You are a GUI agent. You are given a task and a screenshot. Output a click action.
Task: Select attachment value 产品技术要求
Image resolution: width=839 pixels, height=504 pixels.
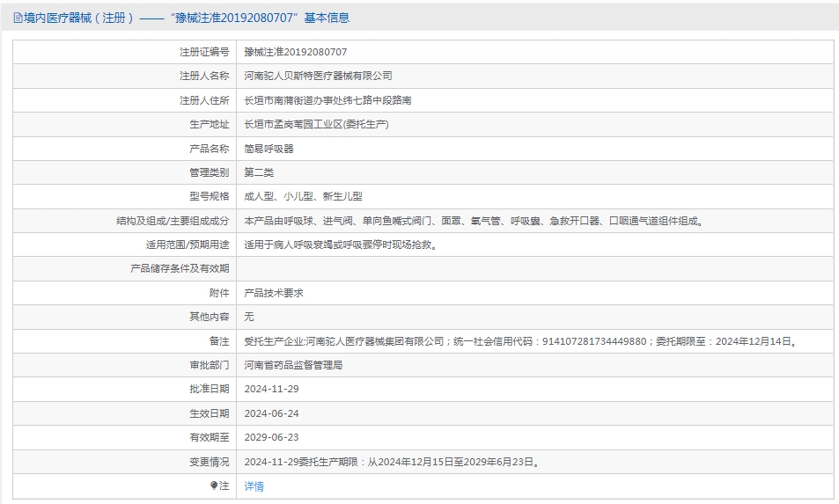click(x=274, y=293)
